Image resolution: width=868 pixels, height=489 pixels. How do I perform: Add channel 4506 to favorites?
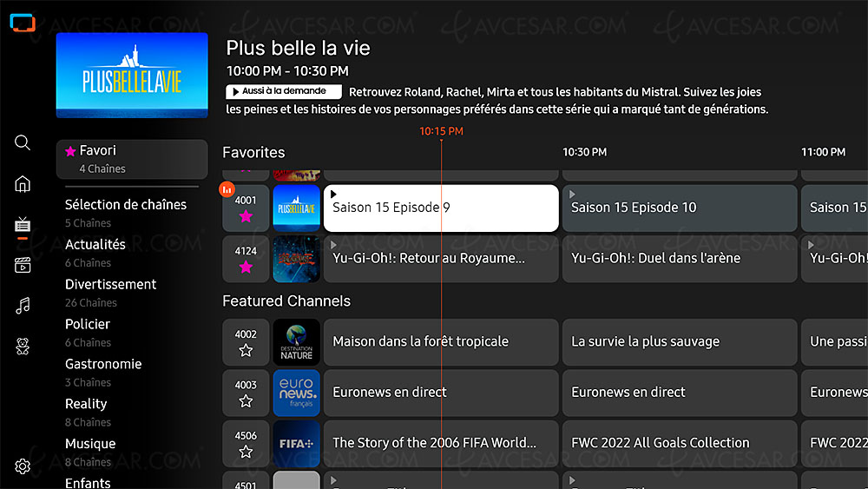point(246,452)
